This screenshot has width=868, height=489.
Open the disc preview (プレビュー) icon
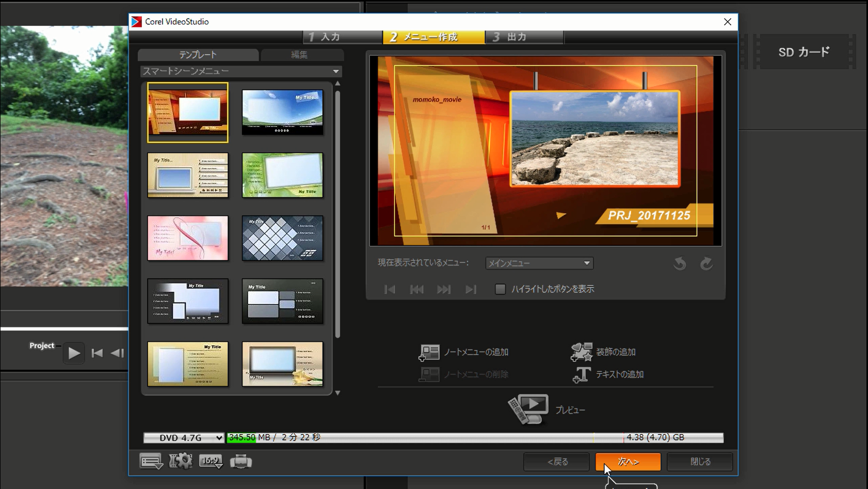[528, 409]
